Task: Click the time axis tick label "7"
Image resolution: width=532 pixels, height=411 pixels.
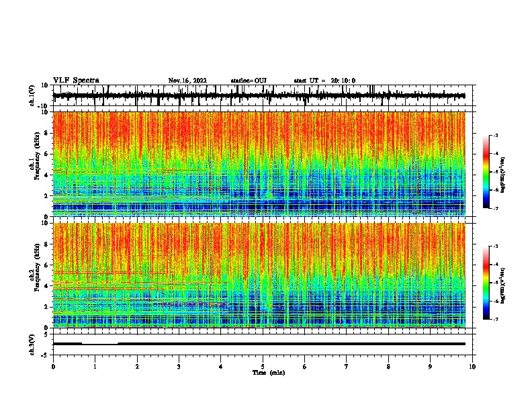Action: [x=347, y=367]
